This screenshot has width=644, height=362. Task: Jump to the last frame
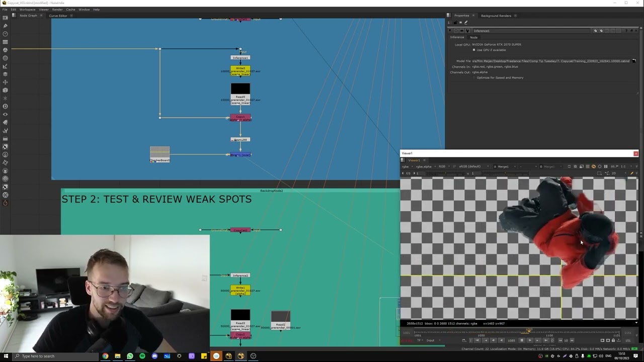pos(546,340)
